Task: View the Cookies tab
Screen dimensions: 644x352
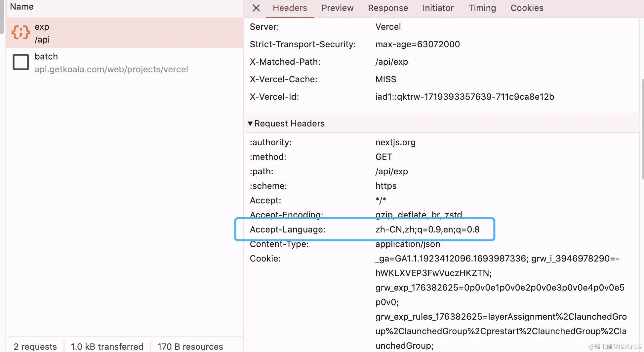Action: (x=527, y=8)
